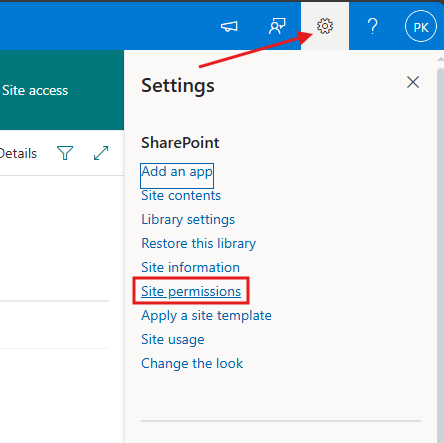Open Site permissions link
This screenshot has height=443, width=444.
191,292
